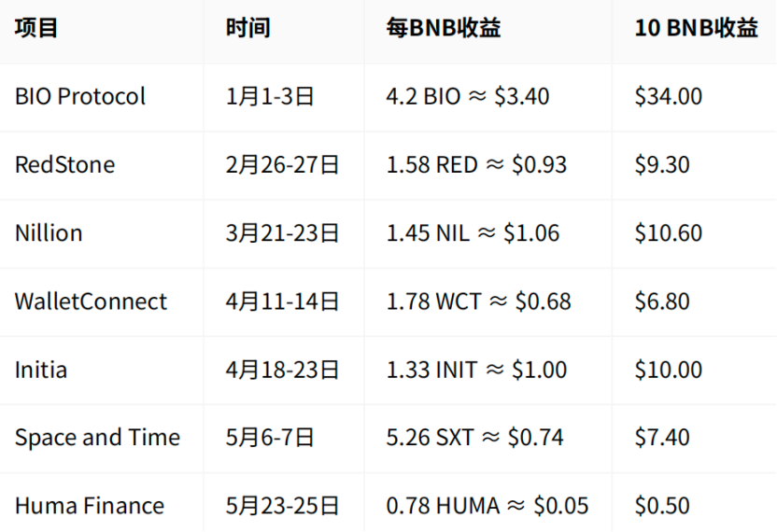The image size is (777, 532).
Task: Click the 10 BNB收益 column header
Action: point(696,28)
